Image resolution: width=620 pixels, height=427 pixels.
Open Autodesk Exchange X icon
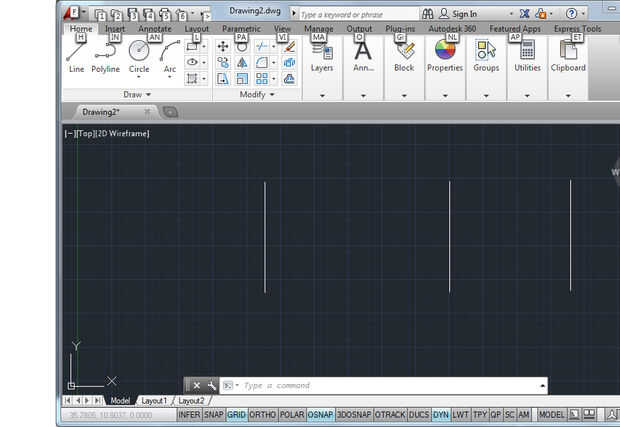pyautogui.click(x=525, y=14)
